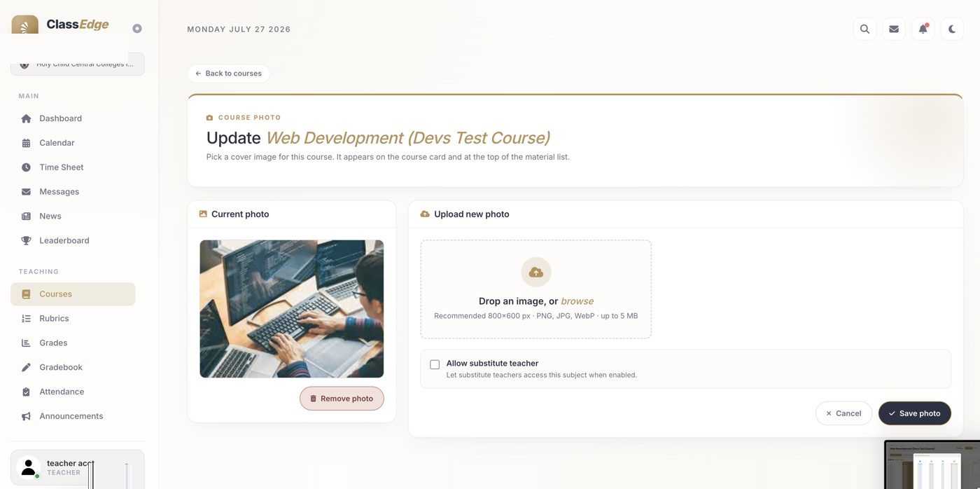Screen dimensions: 980x489
Task: Click the Time Sheet clock icon
Action: (26, 167)
